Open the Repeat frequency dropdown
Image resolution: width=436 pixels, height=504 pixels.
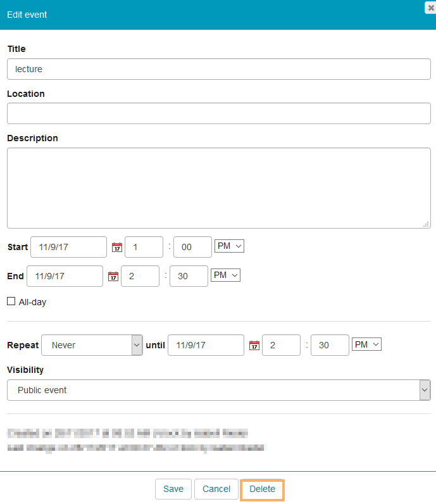[x=92, y=345]
